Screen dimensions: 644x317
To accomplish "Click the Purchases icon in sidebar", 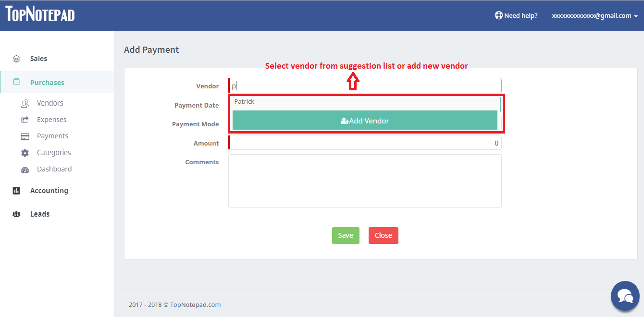I will 16,82.
